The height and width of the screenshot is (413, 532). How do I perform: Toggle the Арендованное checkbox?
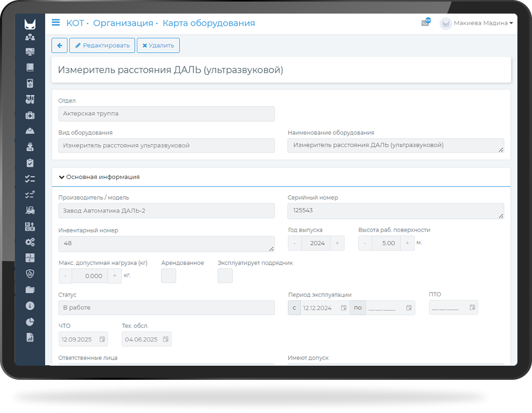pyautogui.click(x=168, y=276)
